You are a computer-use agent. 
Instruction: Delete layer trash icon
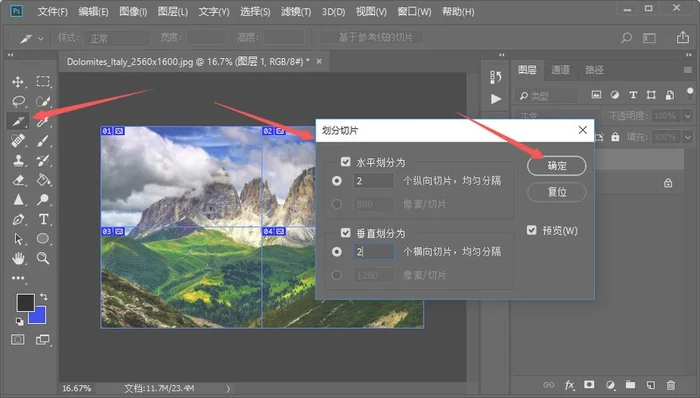(671, 385)
